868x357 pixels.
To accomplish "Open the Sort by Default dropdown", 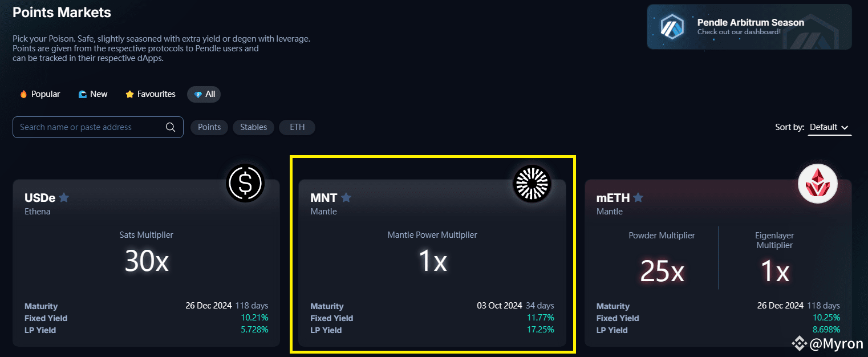I will [829, 127].
